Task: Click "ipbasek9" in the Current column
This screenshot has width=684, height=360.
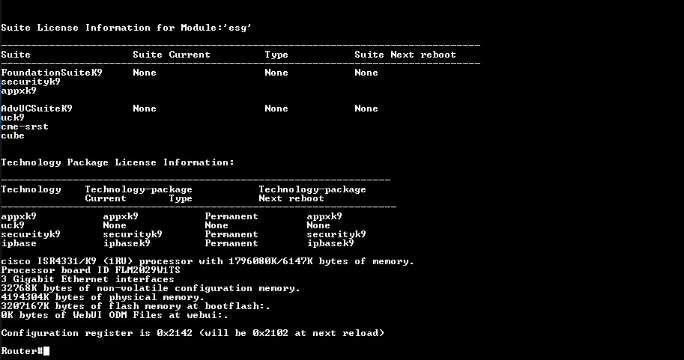Action: (127, 243)
